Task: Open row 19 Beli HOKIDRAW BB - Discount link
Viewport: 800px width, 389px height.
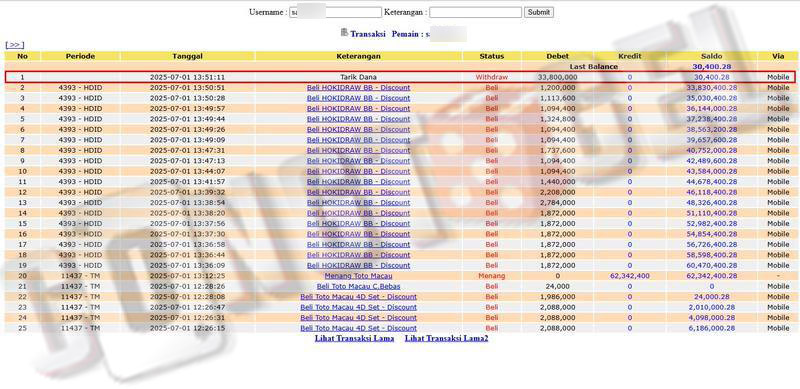Action: point(359,265)
